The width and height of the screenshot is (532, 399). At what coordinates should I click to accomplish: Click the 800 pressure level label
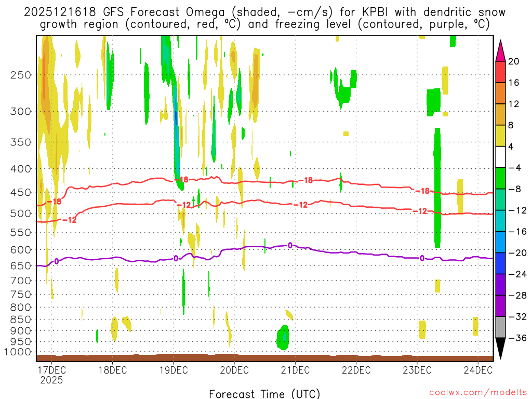pyautogui.click(x=21, y=308)
